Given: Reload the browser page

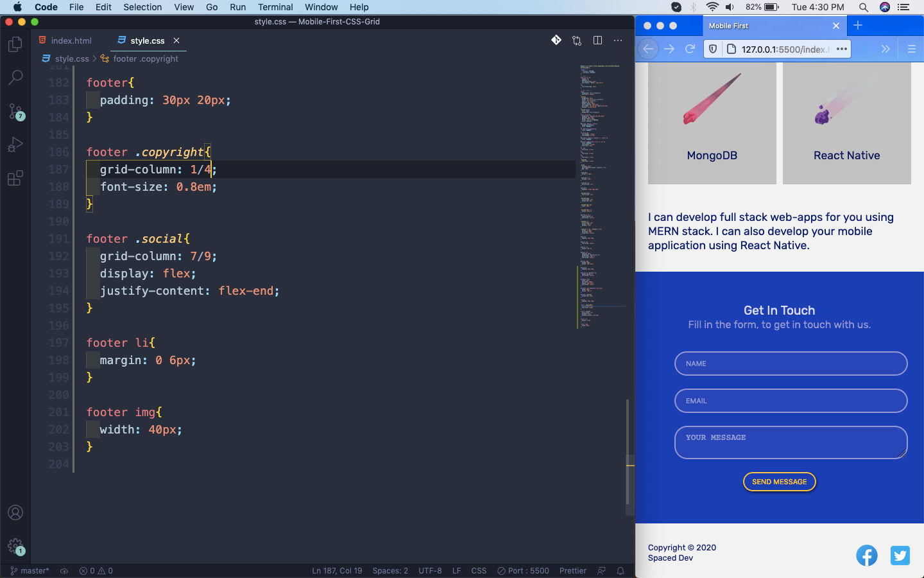Looking at the screenshot, I should click(690, 49).
